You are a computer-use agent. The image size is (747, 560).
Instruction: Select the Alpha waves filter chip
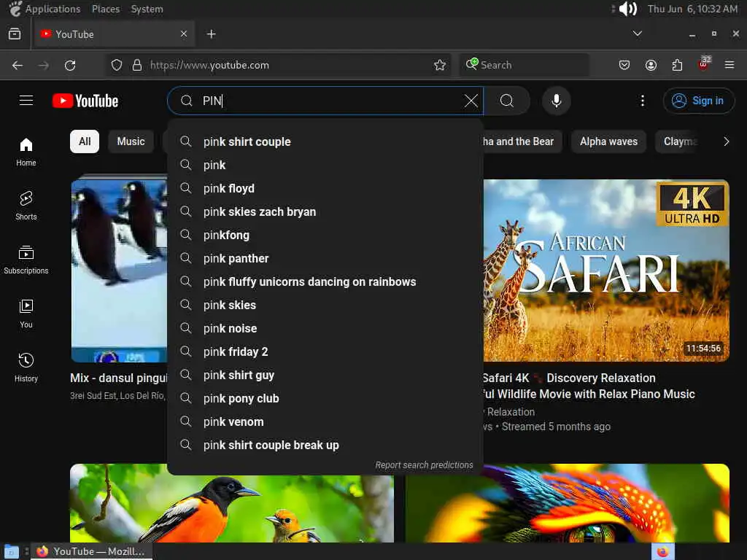coord(608,141)
